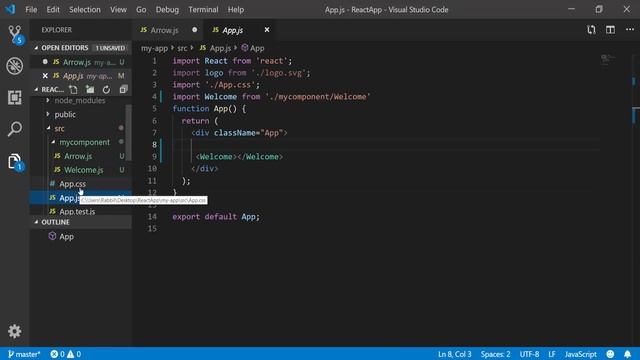Expand the node_modules folder
This screenshot has width=640, height=360.
pos(48,100)
